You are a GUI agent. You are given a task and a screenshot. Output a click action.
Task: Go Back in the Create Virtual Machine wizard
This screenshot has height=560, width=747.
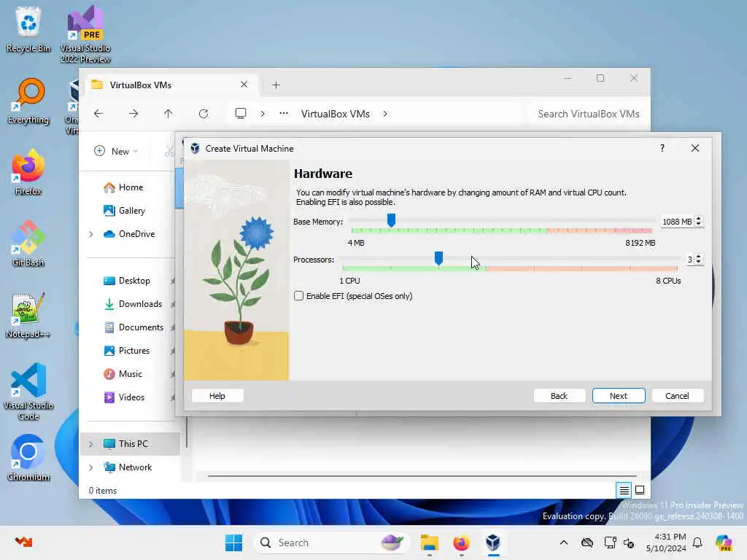[559, 396]
